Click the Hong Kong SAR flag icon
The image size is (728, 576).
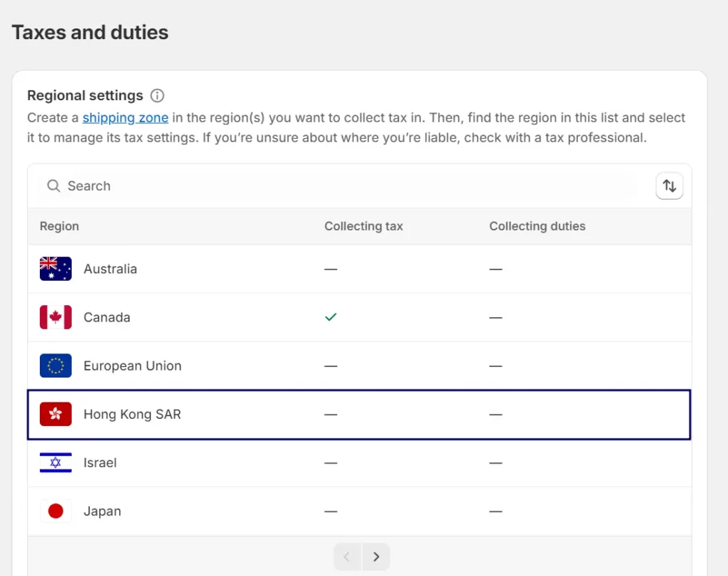click(x=55, y=414)
